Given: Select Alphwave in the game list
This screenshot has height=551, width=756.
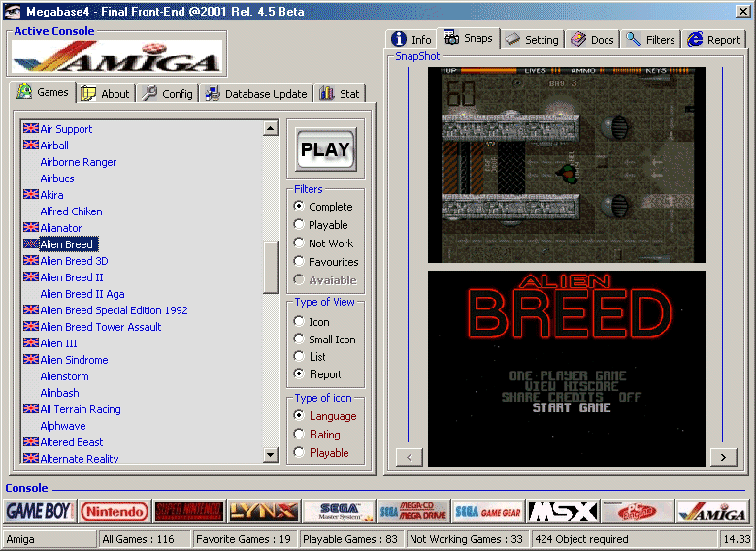Looking at the screenshot, I should (63, 426).
